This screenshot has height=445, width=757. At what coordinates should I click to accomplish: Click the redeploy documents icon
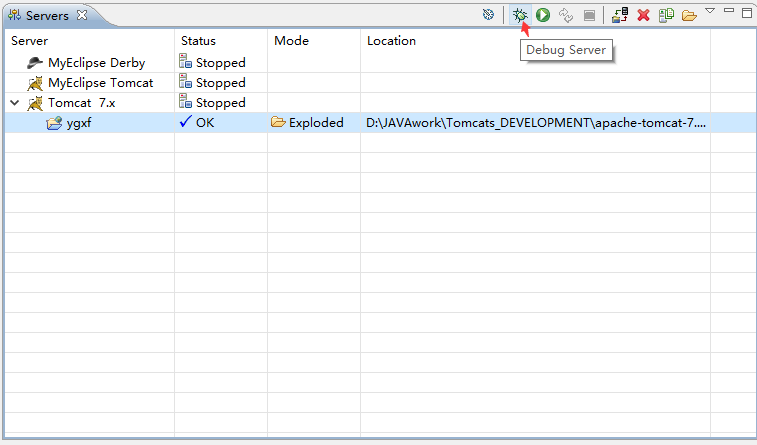coord(666,15)
